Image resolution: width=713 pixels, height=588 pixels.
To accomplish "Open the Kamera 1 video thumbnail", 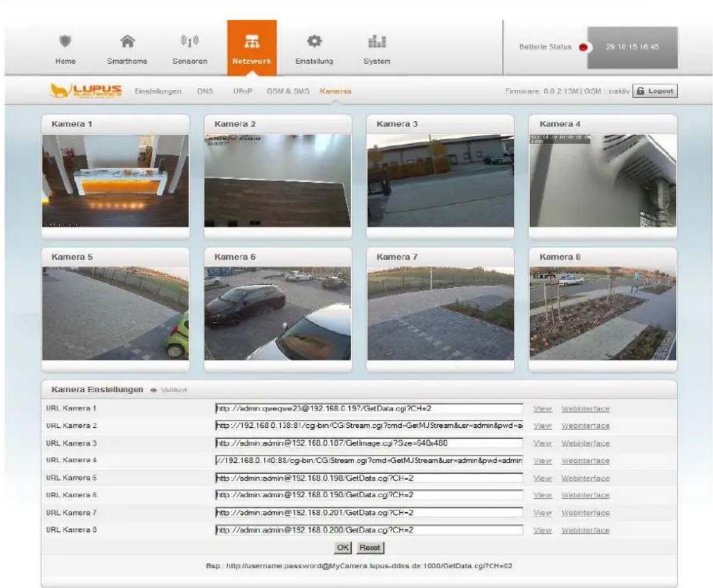I will tap(116, 181).
